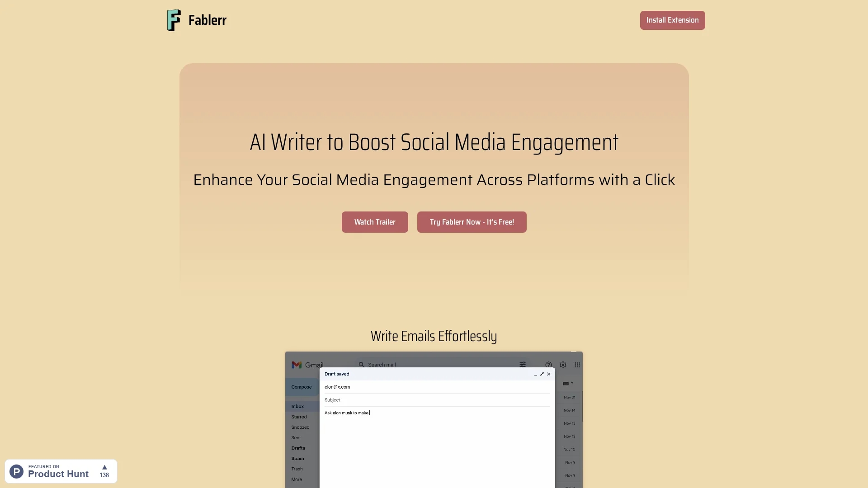Screen dimensions: 868x488
Task: Open the Google apps grid icon
Action: click(x=577, y=365)
